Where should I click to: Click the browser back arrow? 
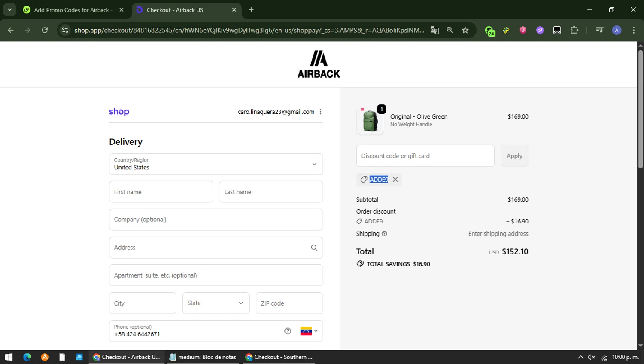(x=11, y=30)
